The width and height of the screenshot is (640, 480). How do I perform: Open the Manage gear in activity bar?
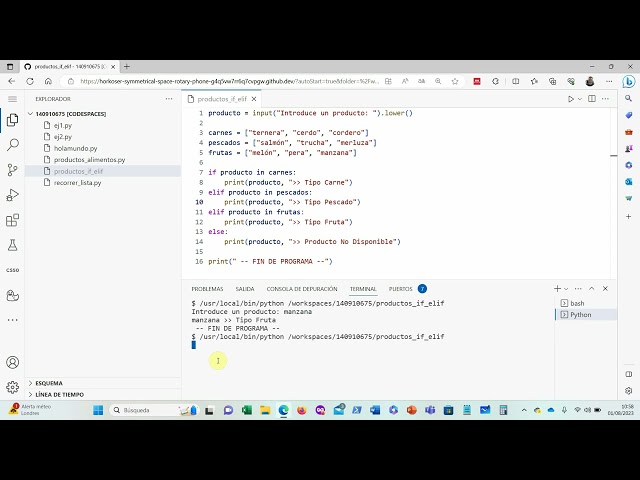tap(13, 387)
